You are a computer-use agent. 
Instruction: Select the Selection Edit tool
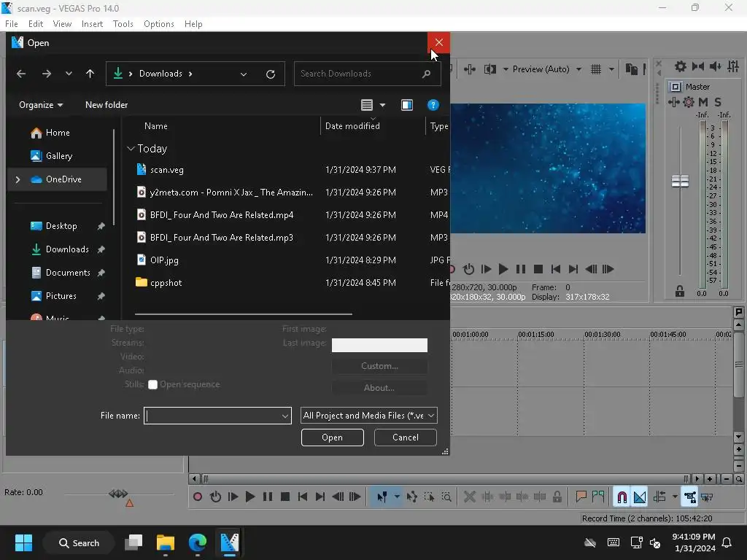429,497
